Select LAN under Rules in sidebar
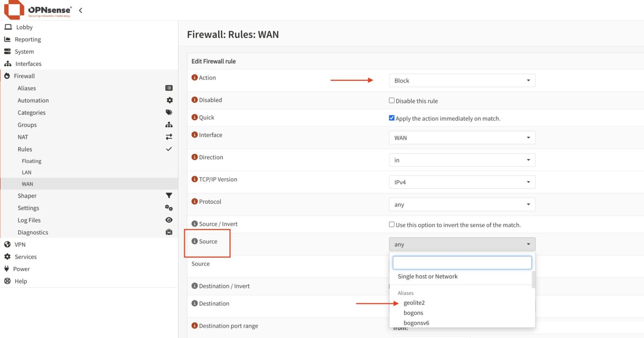This screenshot has width=644, height=338. click(x=26, y=172)
